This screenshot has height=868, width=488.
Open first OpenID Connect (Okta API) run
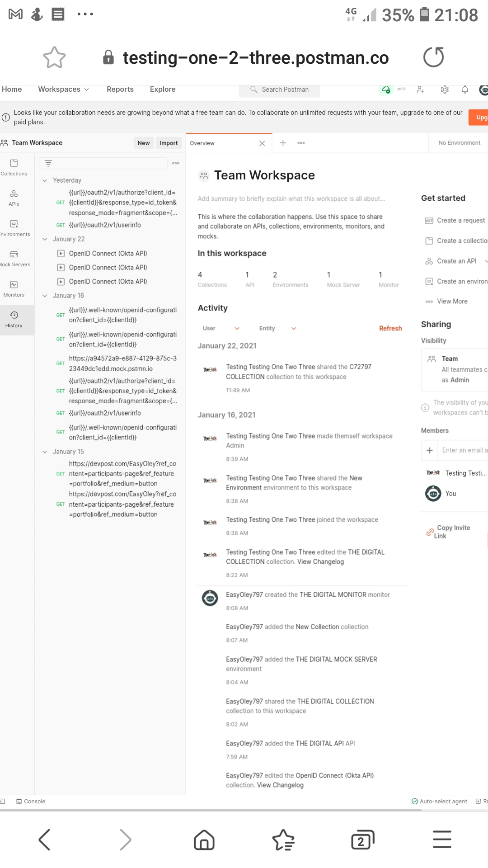point(108,254)
